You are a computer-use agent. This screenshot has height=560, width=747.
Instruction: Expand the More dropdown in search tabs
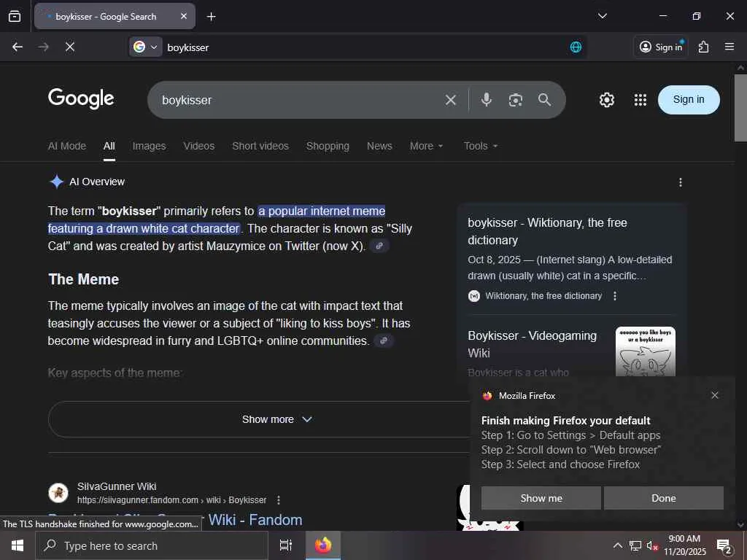pos(426,146)
